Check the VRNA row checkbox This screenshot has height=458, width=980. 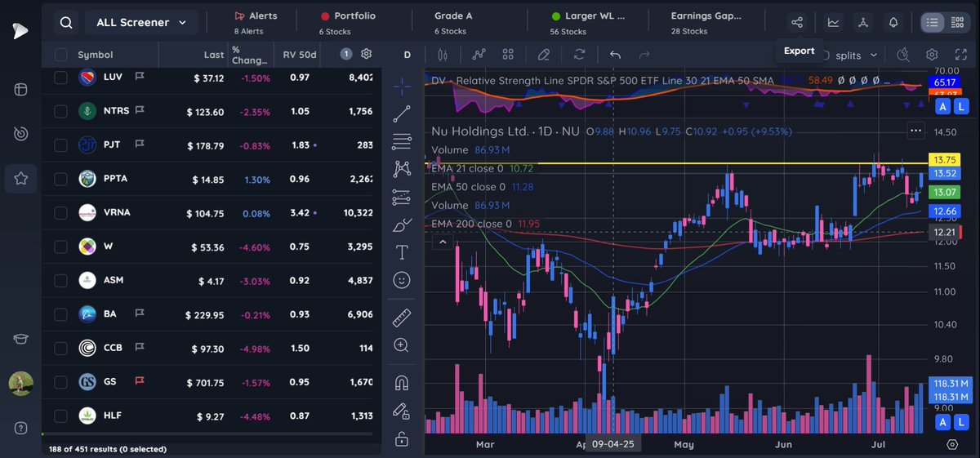point(61,212)
